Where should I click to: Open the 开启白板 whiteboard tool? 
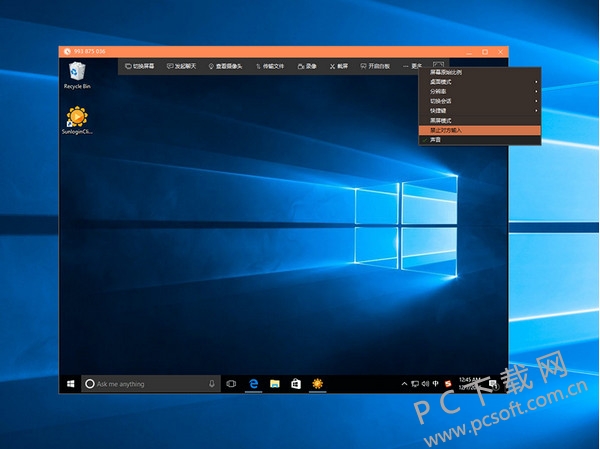pos(375,66)
